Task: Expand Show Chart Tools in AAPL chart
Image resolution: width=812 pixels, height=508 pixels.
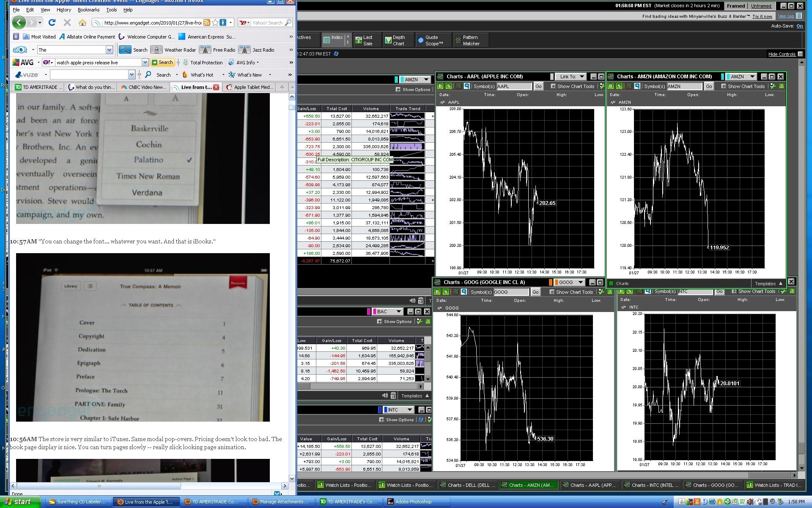Action: point(573,86)
